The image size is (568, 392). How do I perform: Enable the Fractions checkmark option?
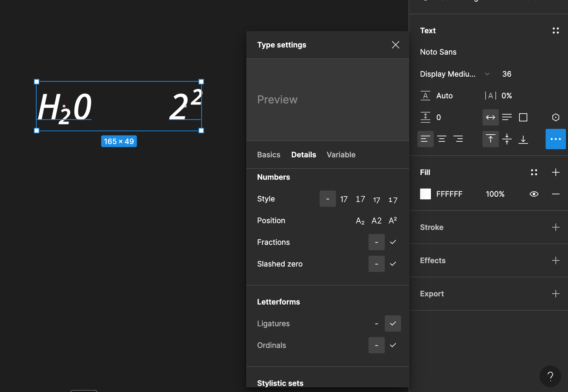[x=393, y=242]
